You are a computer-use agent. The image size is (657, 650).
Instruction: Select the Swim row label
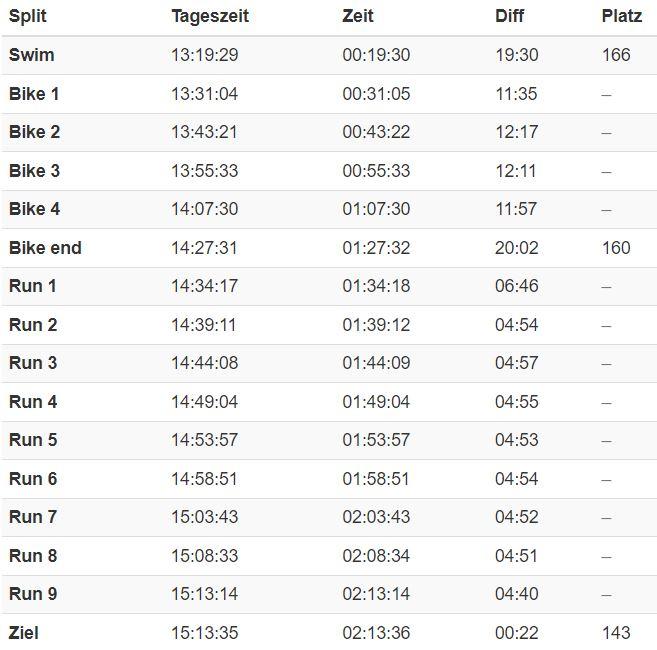pyautogui.click(x=31, y=55)
